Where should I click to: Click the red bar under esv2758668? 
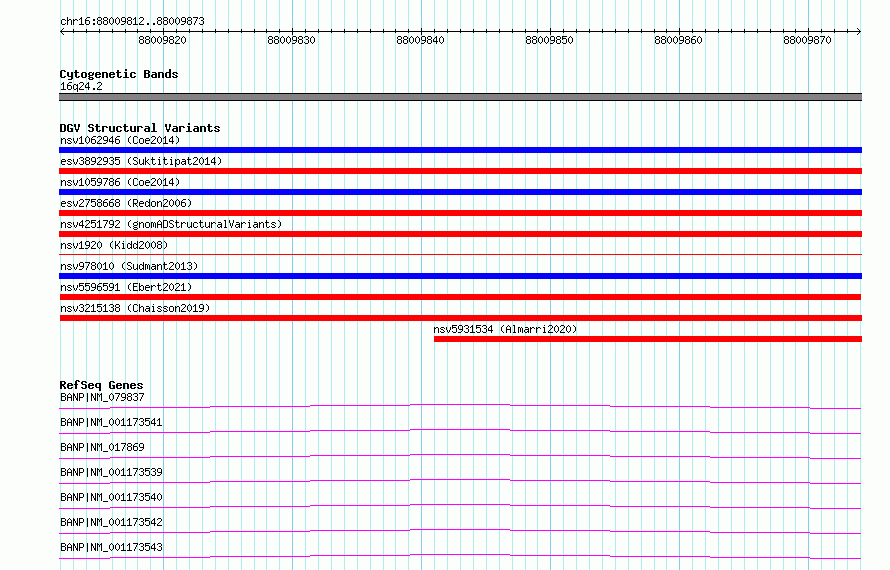click(460, 213)
